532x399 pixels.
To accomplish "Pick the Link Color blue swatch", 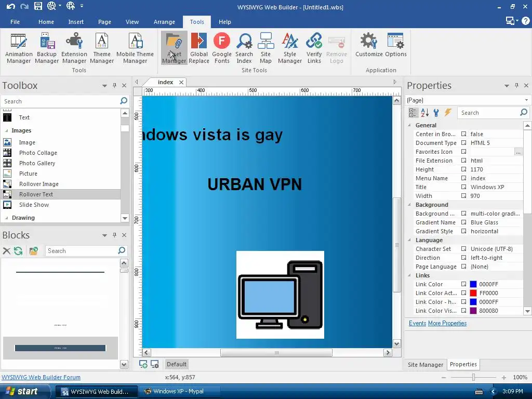I will point(473,284).
